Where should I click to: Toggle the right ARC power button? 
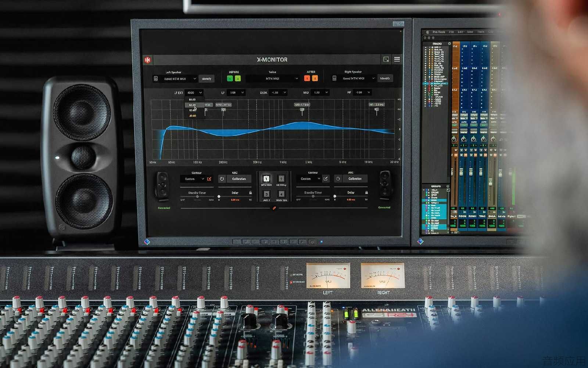click(338, 179)
